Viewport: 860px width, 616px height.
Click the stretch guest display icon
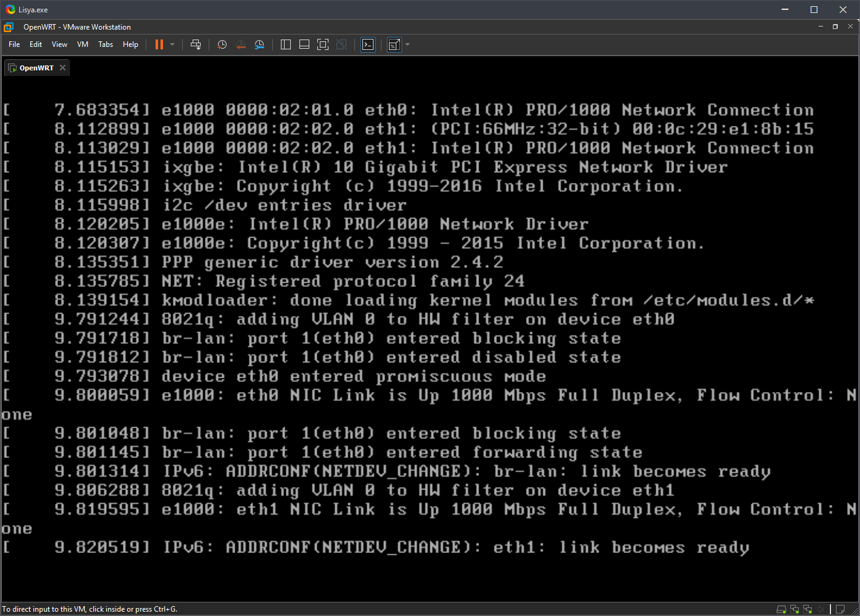(394, 44)
